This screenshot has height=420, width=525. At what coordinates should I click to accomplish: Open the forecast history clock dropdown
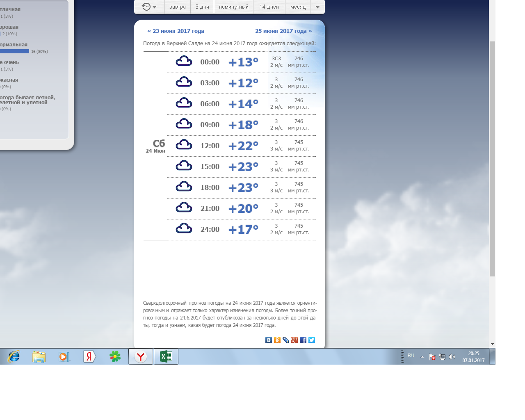point(149,7)
